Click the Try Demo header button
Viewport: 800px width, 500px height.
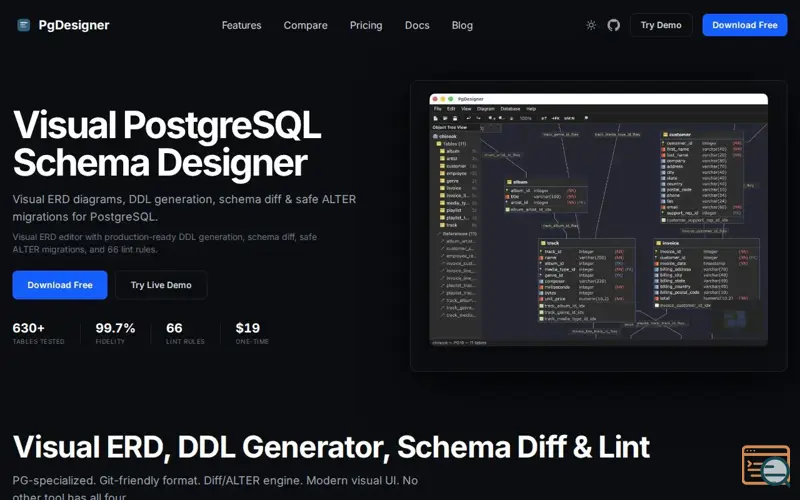(x=661, y=25)
